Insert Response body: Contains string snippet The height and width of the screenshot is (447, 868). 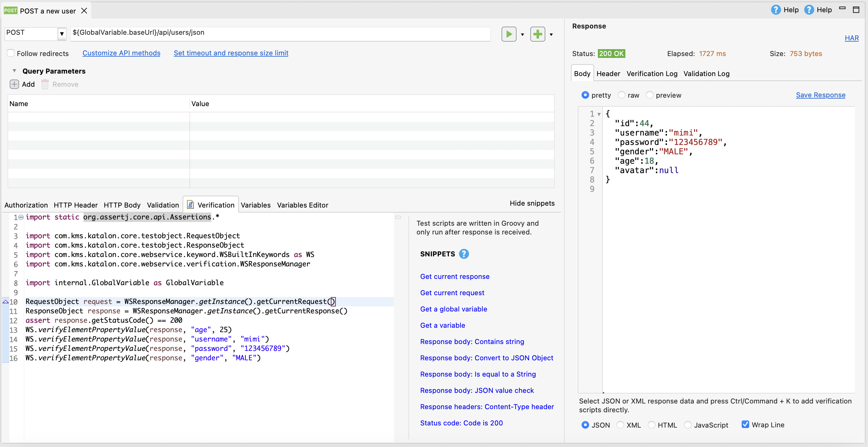point(472,342)
